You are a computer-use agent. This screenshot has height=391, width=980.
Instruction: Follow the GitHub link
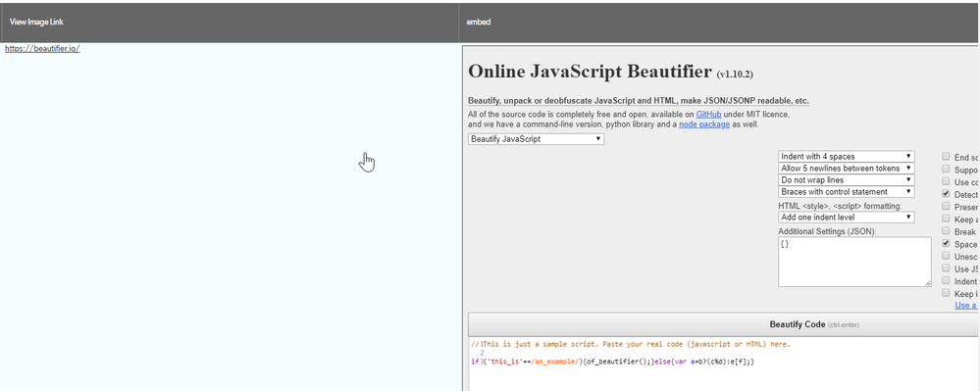(x=708, y=115)
